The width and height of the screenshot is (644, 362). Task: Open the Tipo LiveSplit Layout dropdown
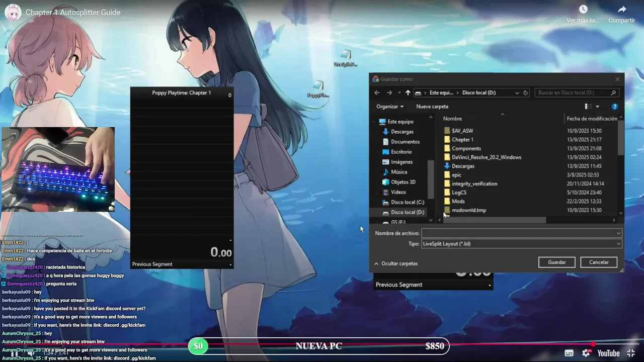[x=521, y=244]
